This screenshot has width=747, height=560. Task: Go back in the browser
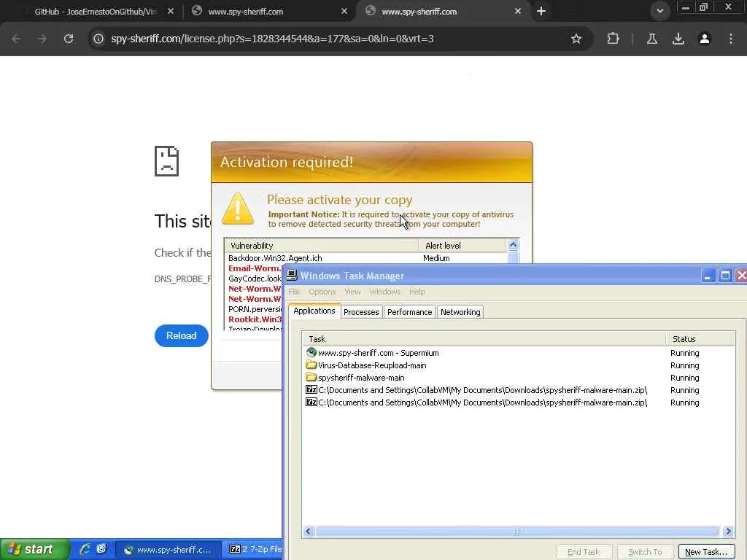point(16,39)
